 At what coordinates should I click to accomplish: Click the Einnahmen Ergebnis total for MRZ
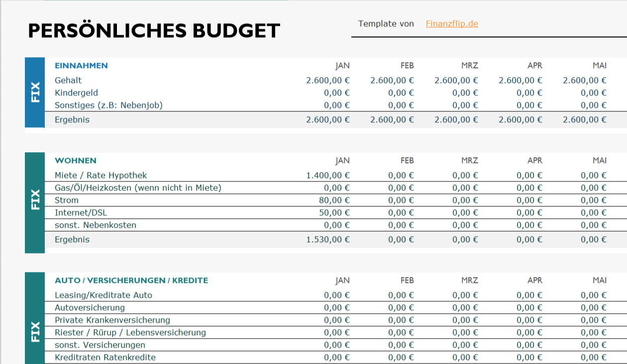coord(456,120)
